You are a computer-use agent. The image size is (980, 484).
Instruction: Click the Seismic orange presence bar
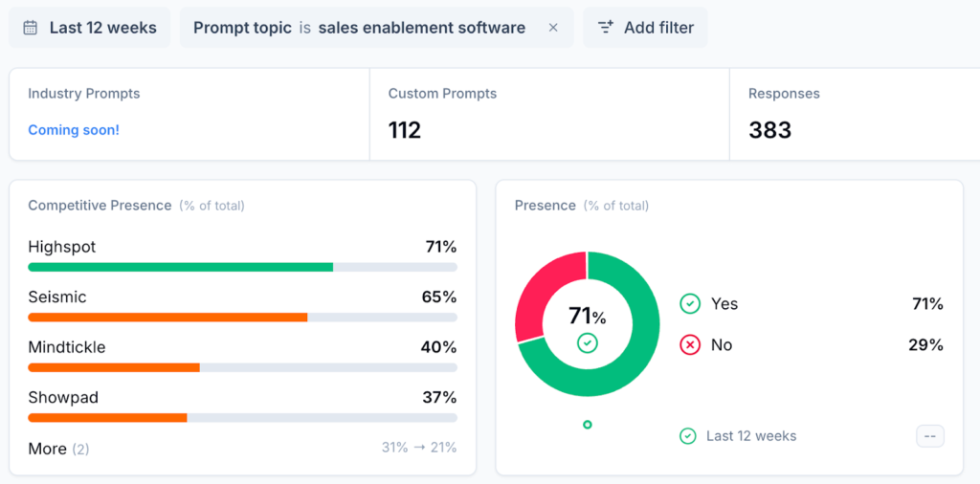point(167,317)
